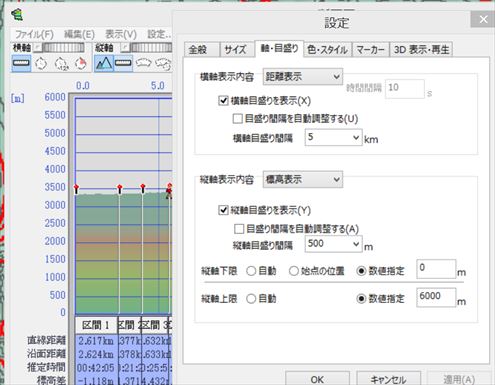
Task: Click the 6000 vertical axis label
Action: click(55, 97)
